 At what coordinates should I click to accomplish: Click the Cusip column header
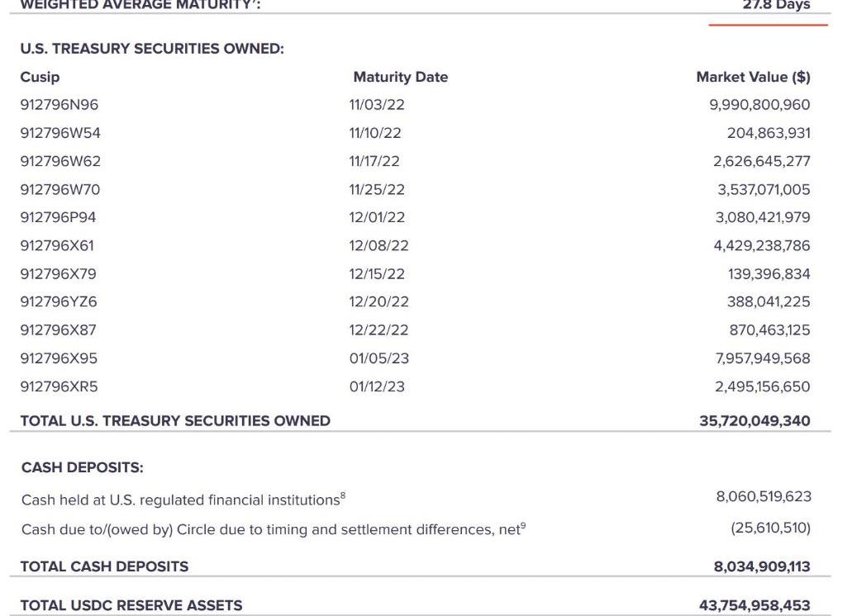(40, 77)
